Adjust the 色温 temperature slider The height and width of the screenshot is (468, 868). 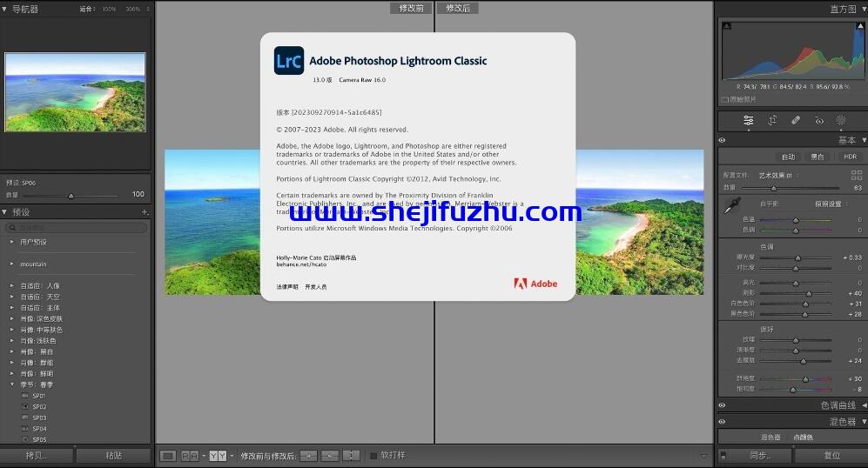tap(796, 220)
